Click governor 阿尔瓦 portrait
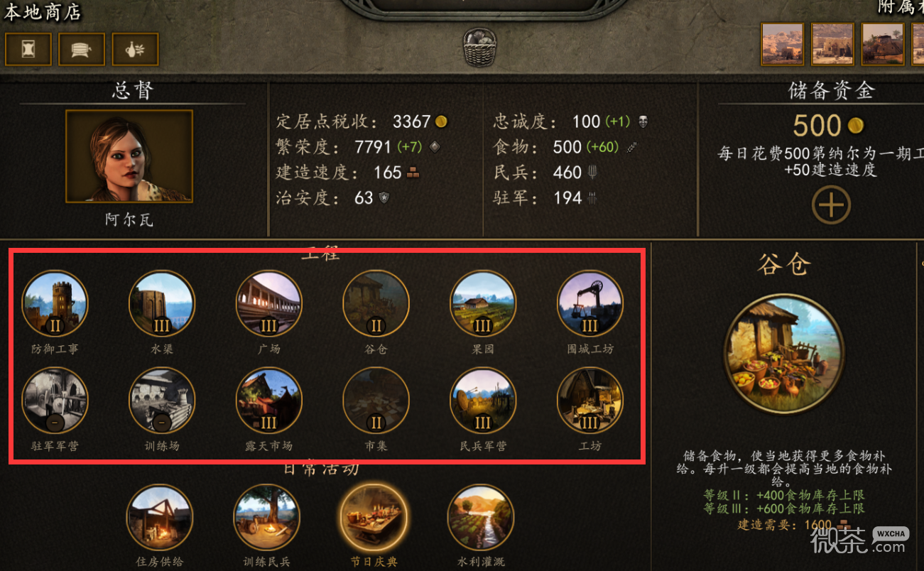Viewport: 924px width, 571px height. click(x=129, y=156)
